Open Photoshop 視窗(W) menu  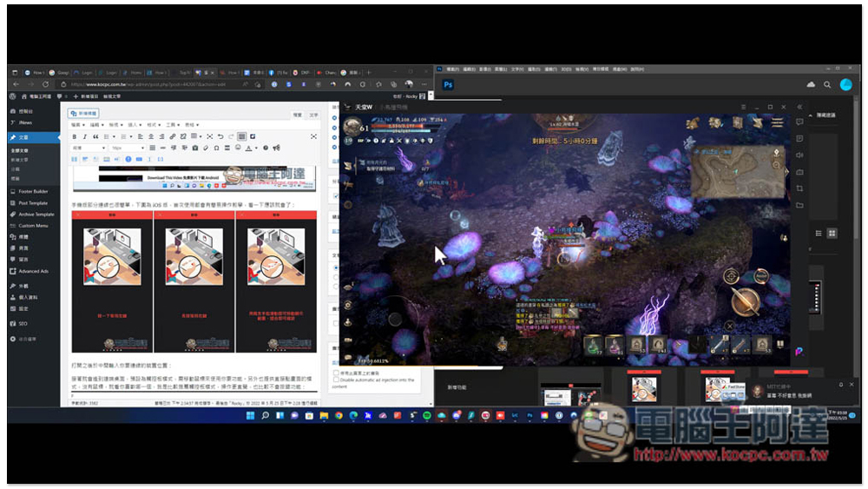618,69
